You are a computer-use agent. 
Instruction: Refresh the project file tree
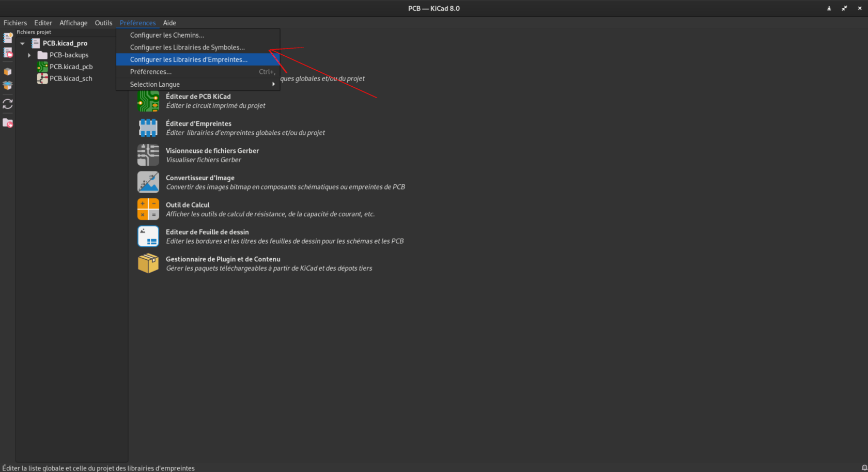[x=8, y=104]
